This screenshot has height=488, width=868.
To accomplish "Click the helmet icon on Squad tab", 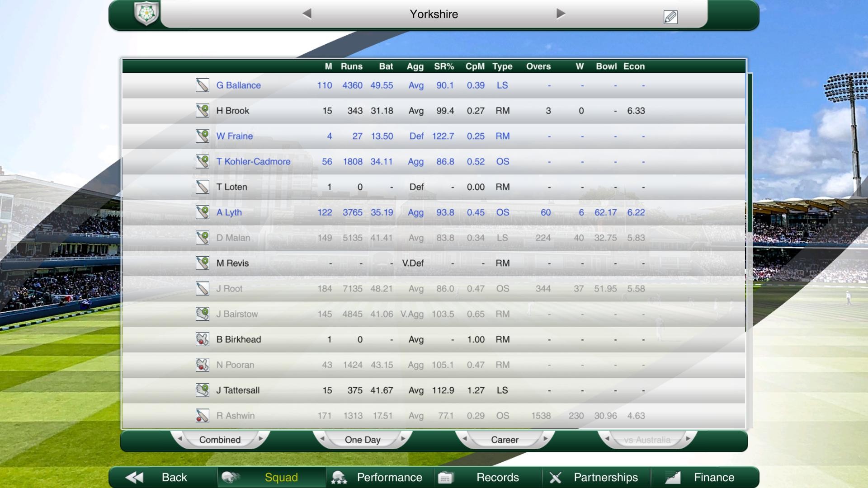I will click(x=231, y=477).
